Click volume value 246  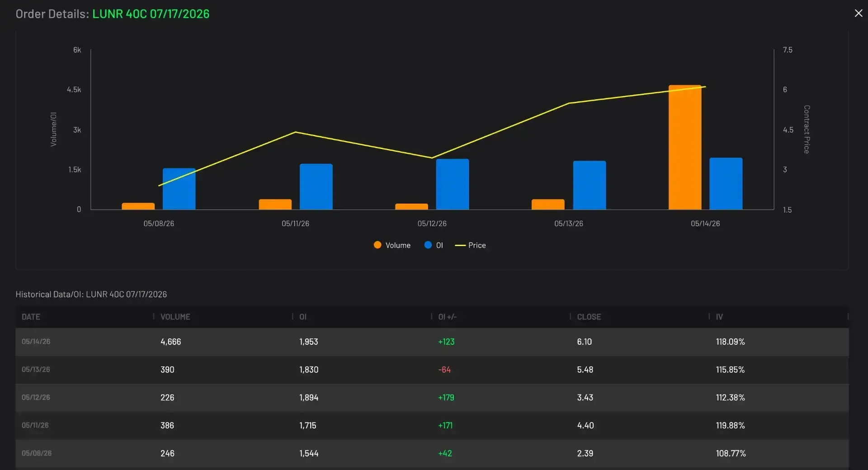167,453
